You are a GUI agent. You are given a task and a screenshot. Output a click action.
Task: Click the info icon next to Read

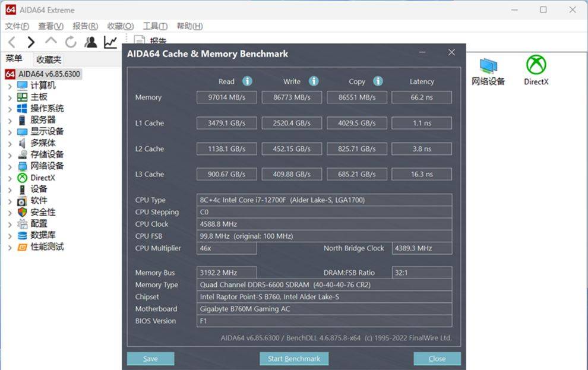click(x=247, y=81)
